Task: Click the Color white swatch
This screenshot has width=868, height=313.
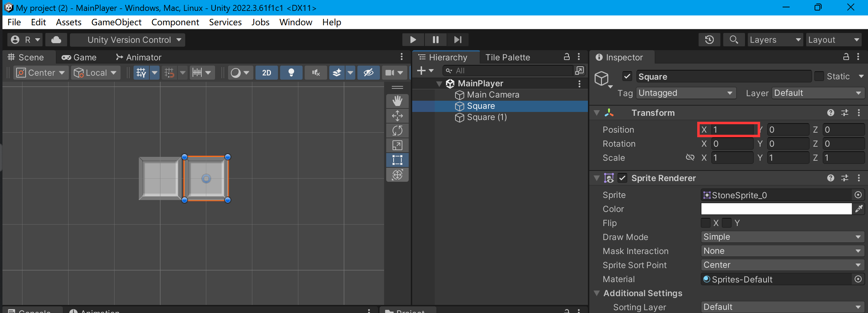Action: (x=776, y=209)
